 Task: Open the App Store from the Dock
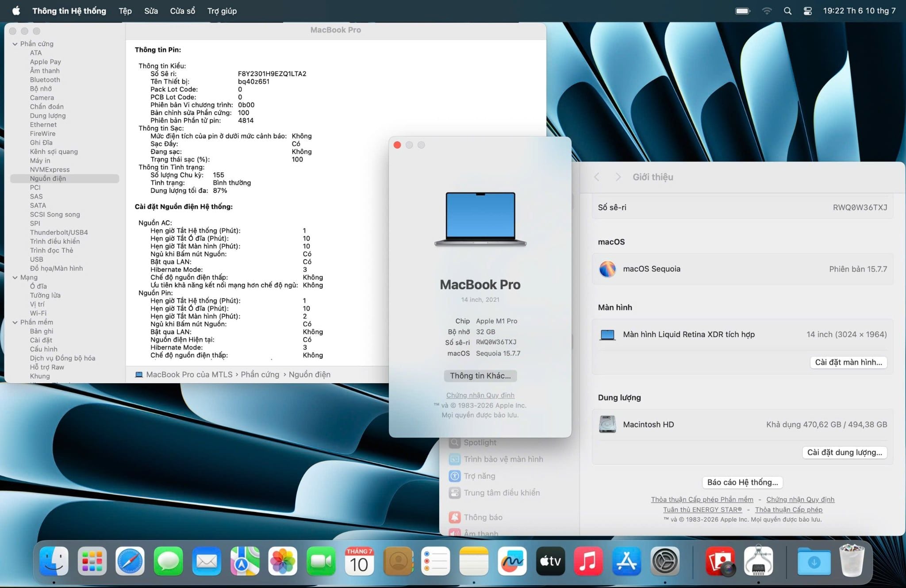click(627, 561)
